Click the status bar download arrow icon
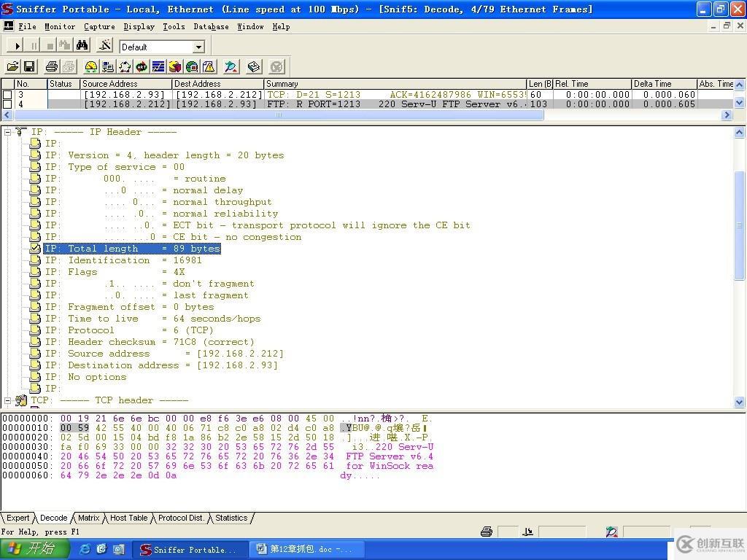This screenshot has height=560, width=747. pyautogui.click(x=527, y=532)
